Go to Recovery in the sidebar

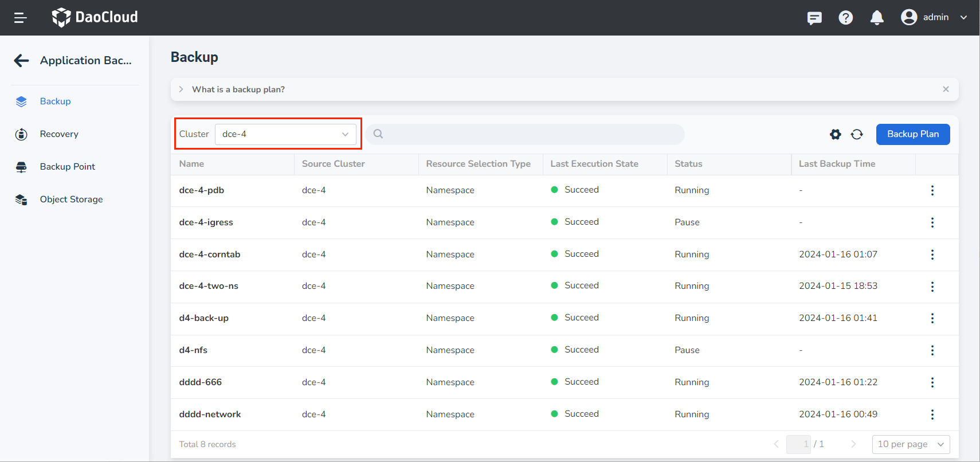(x=59, y=134)
